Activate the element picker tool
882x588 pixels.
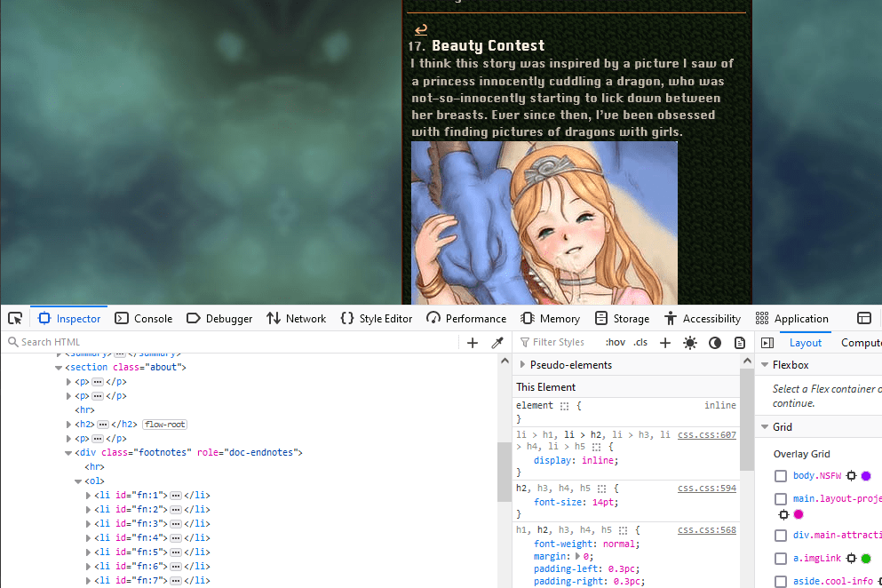[15, 318]
